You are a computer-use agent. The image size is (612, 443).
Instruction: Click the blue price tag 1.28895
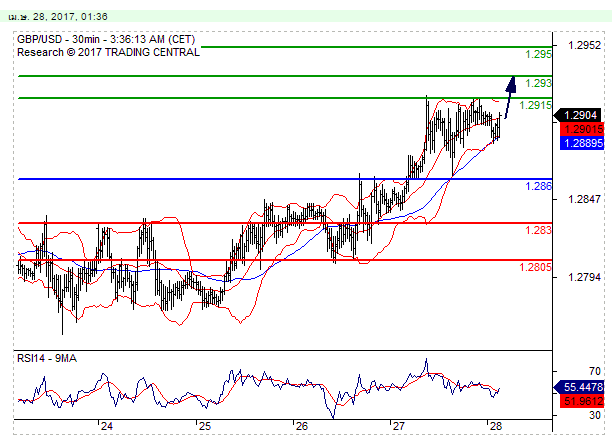(582, 143)
